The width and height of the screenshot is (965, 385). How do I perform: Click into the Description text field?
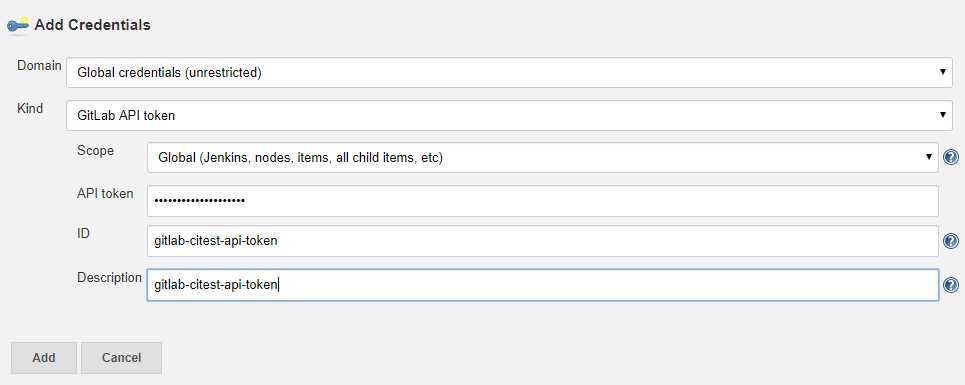pyautogui.click(x=543, y=285)
